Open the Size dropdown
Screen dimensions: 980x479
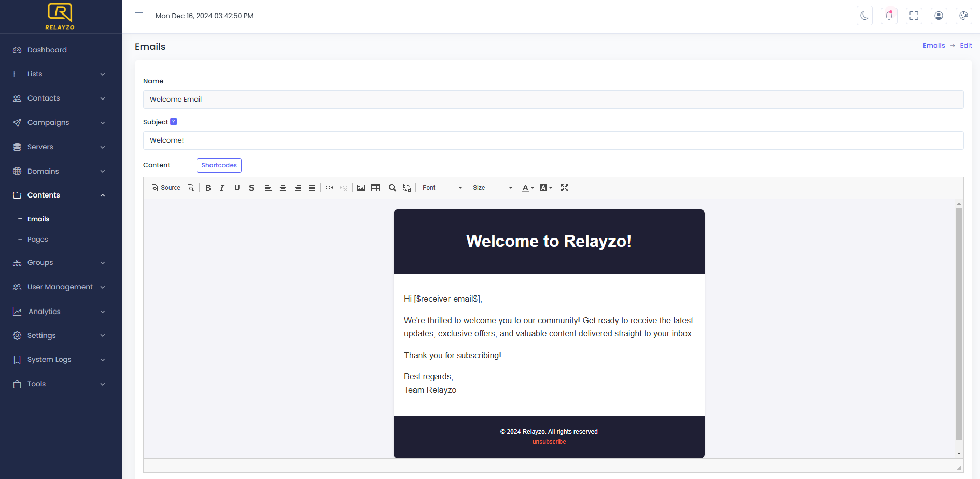pos(491,187)
